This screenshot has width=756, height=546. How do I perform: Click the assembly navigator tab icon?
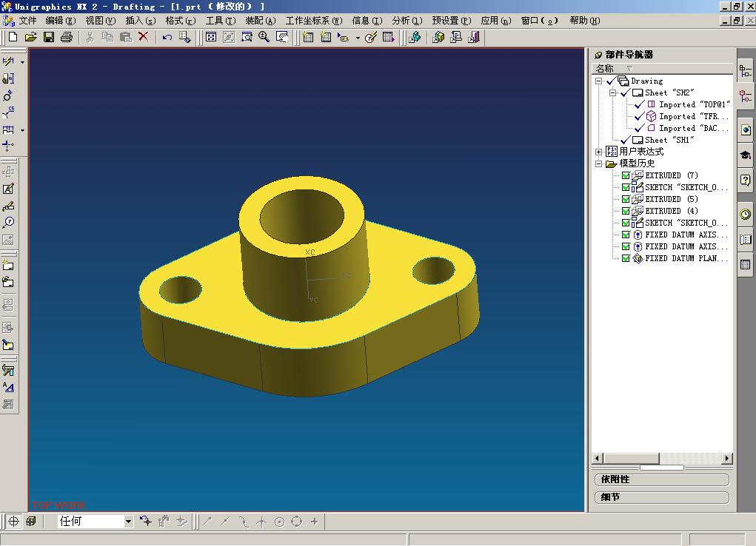pyautogui.click(x=746, y=72)
